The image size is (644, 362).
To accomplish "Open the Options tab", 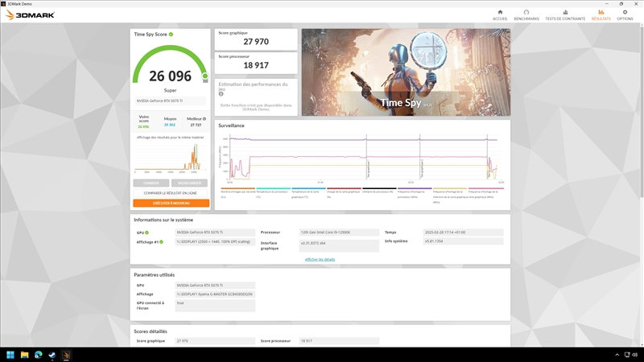I will (x=625, y=15).
